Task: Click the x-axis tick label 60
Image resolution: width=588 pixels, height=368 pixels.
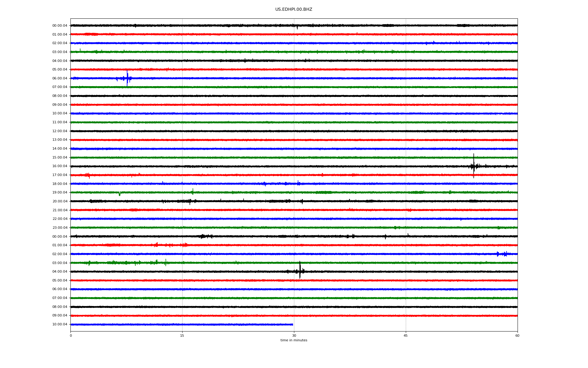Action: point(517,335)
